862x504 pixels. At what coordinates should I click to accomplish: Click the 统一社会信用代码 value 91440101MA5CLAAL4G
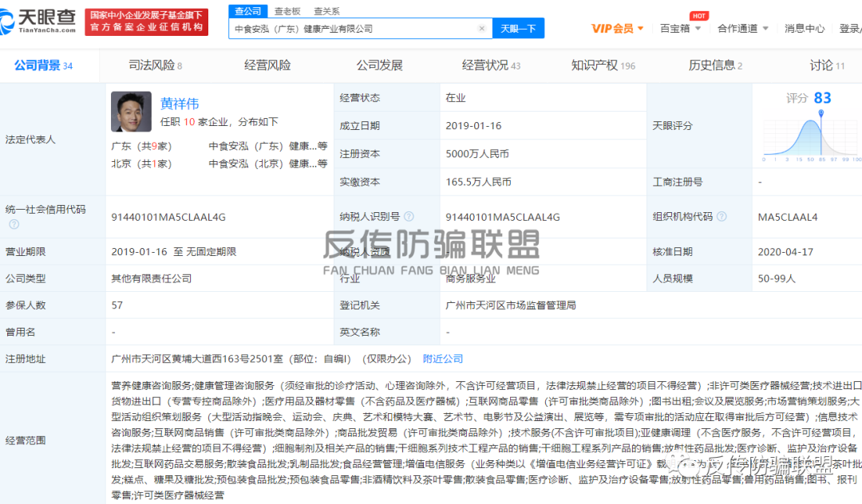pos(168,217)
